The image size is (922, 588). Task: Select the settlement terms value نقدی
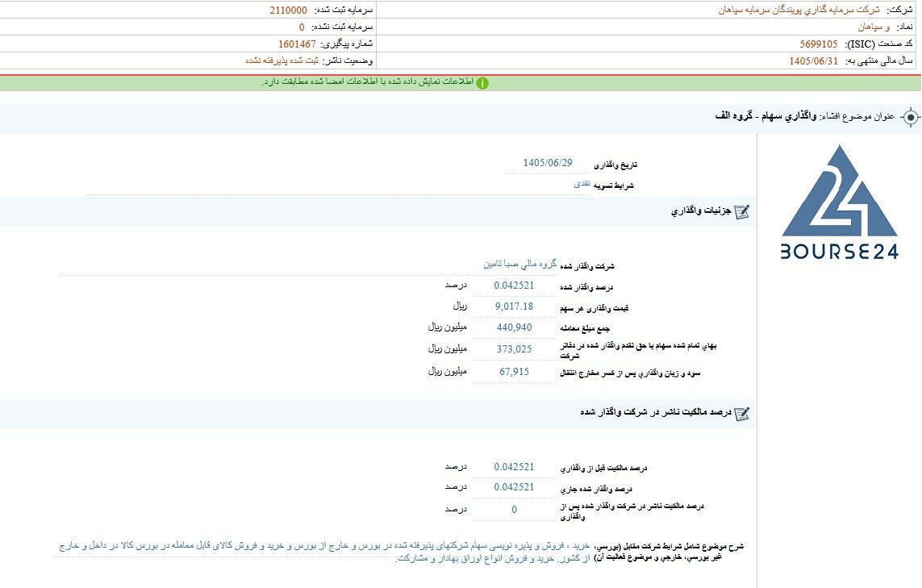582,184
